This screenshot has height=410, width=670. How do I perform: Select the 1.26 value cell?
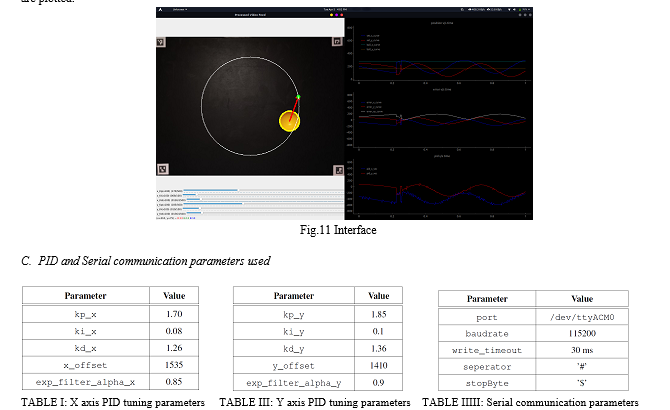coord(174,348)
